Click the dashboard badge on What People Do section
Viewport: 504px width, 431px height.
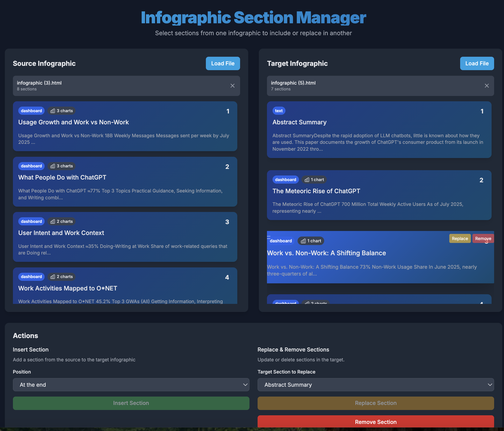pyautogui.click(x=31, y=166)
